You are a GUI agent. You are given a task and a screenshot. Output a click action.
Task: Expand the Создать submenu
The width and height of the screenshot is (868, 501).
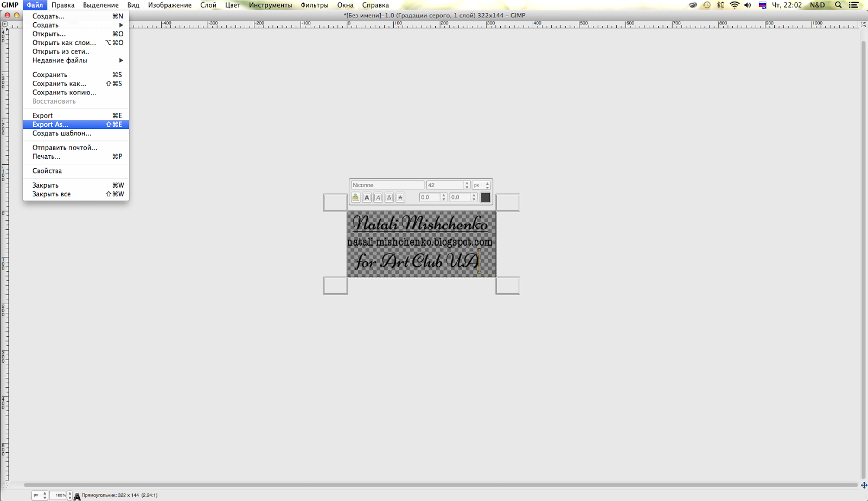[76, 25]
